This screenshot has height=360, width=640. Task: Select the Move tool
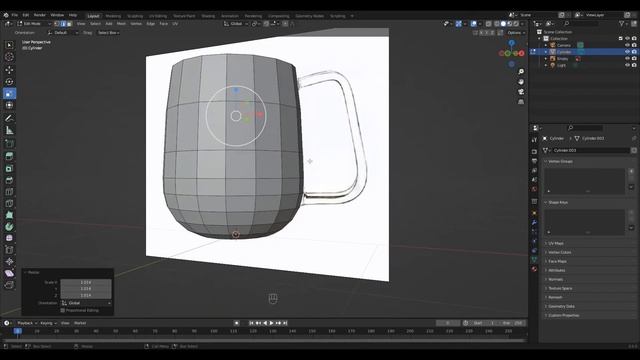point(9,70)
